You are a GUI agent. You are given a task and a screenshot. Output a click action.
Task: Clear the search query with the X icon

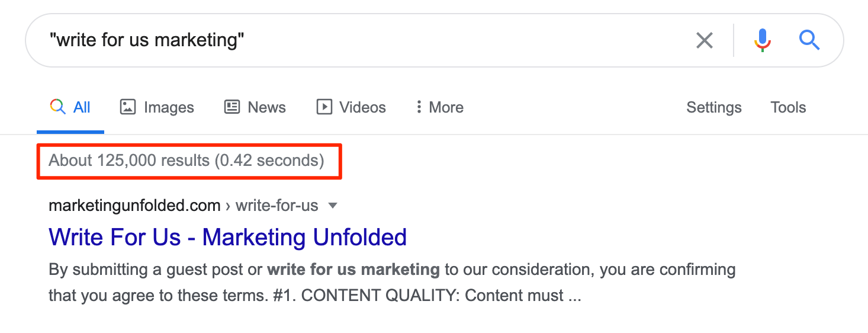704,40
